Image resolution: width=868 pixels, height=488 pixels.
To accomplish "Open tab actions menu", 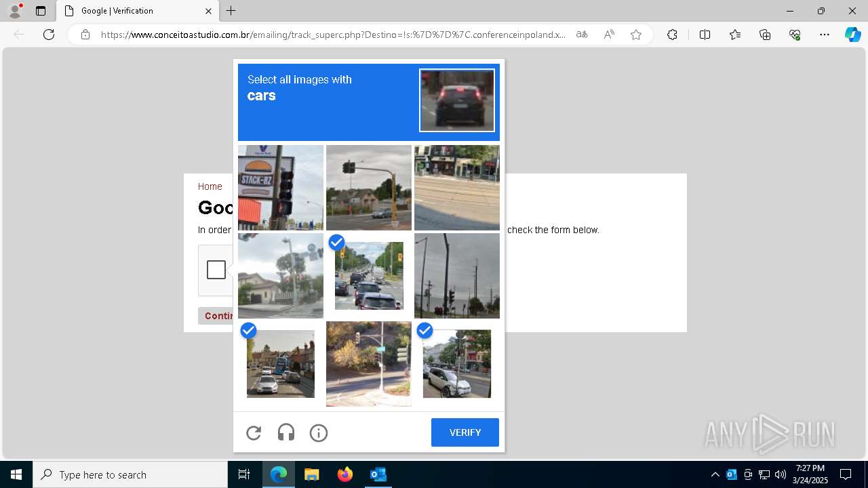I will pyautogui.click(x=41, y=11).
